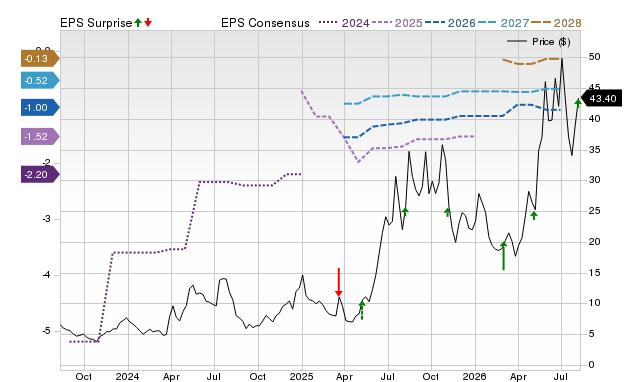
Task: Click the 0 price axis label
Action: (x=591, y=365)
